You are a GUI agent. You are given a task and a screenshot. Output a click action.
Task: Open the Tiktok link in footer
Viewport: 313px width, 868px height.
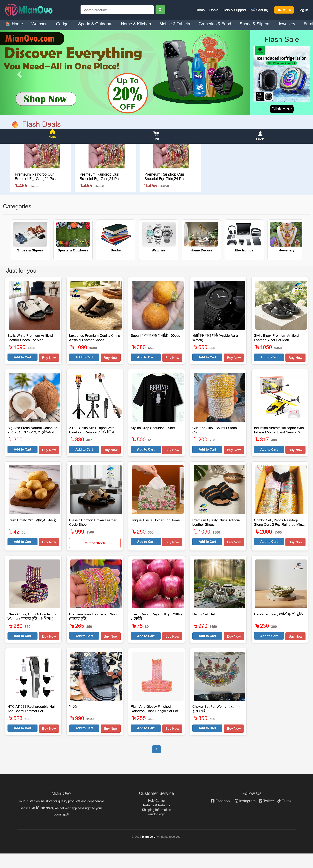coord(284,801)
